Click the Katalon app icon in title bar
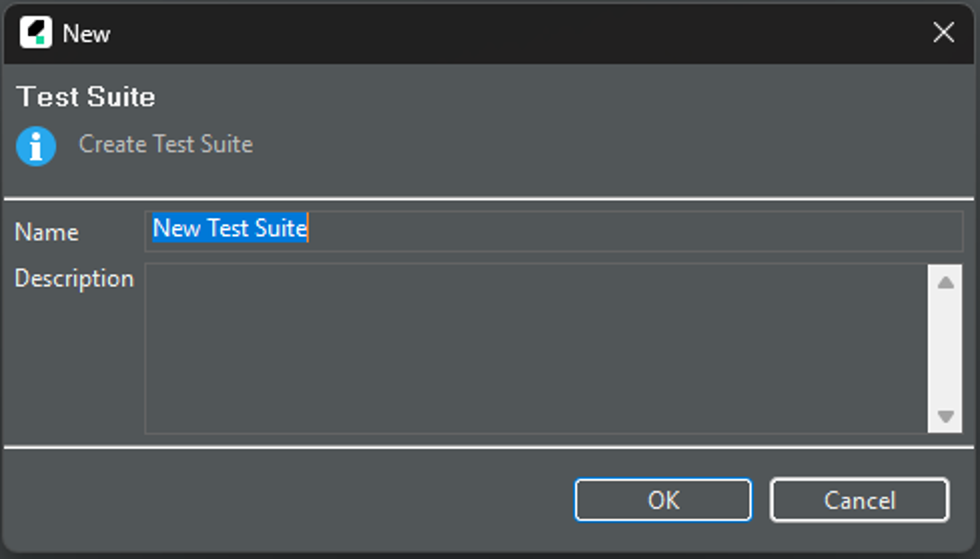The image size is (980, 559). (36, 32)
